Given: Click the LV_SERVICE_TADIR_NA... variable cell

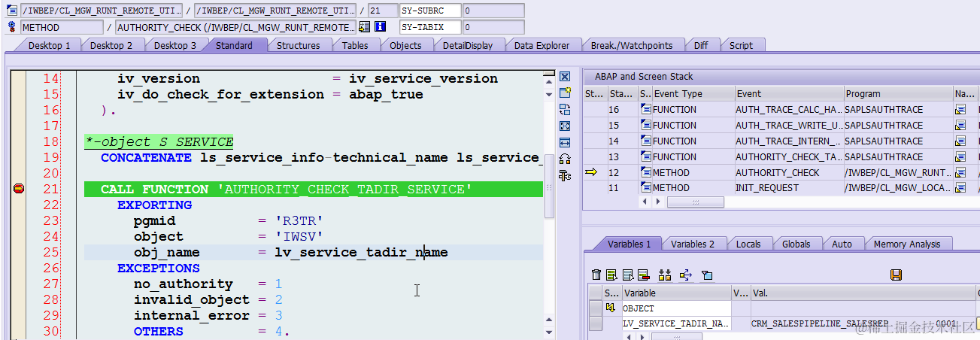Looking at the screenshot, I should 676,323.
